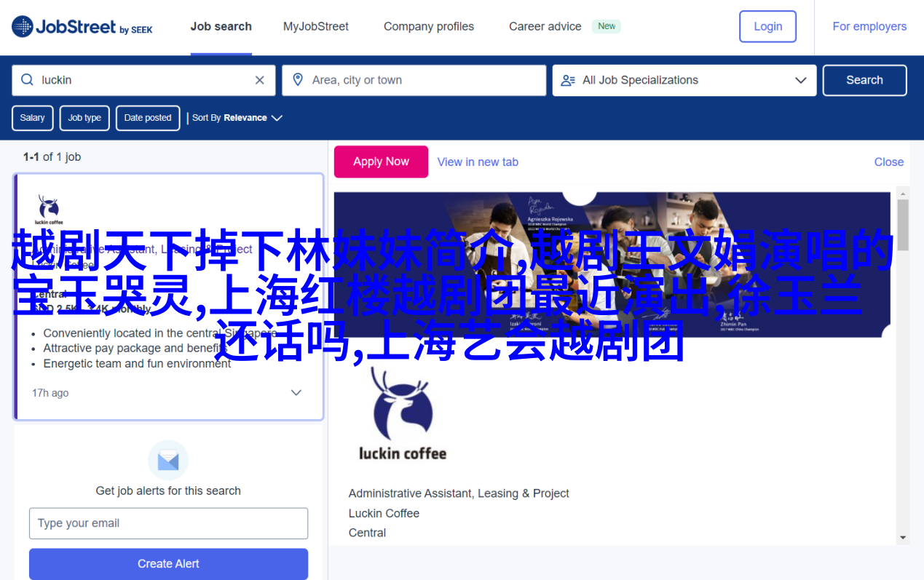Click the 17h ago posting time
924x580 pixels.
point(50,393)
